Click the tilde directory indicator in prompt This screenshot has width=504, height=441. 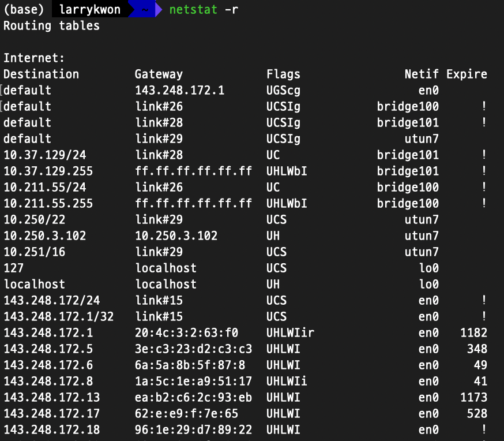[145, 10]
